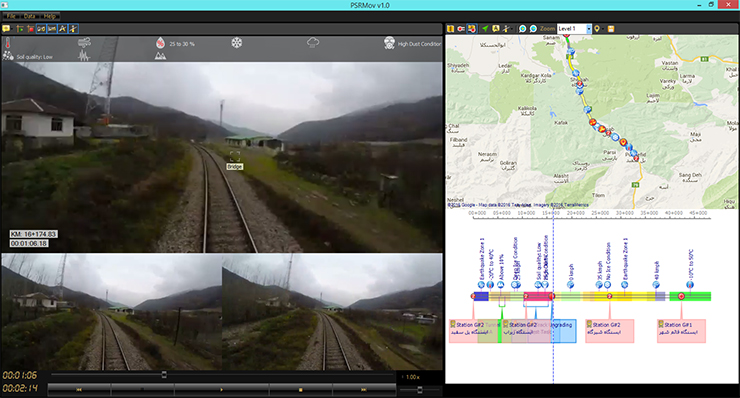The image size is (740, 398).
Task: Click the video seek slider handle
Action: (164, 374)
